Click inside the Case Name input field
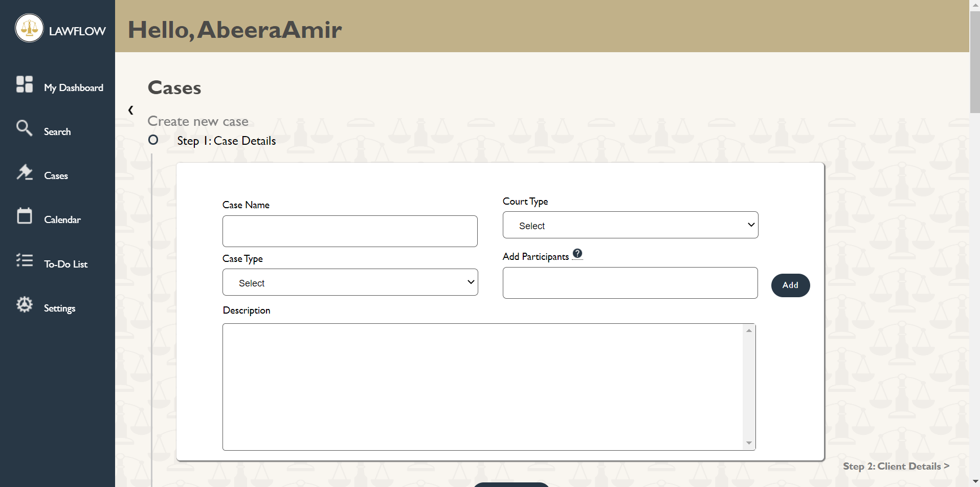Screen dimensions: 980x487 point(349,231)
